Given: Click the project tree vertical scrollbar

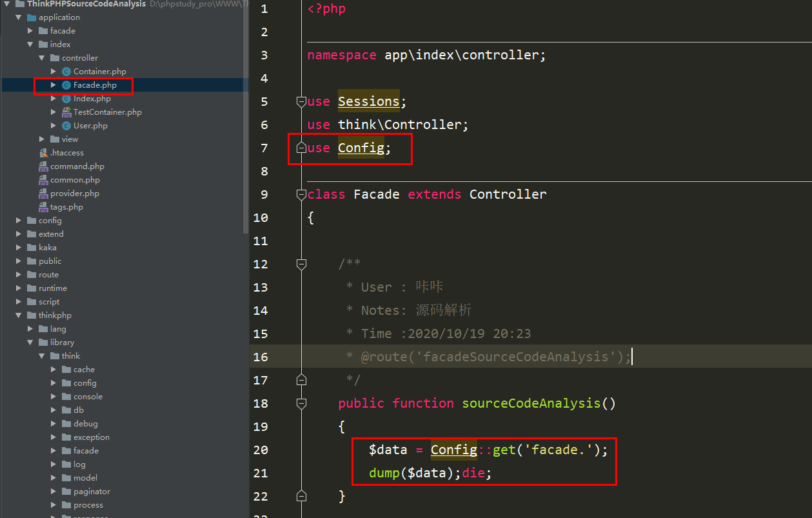Looking at the screenshot, I should tap(246, 116).
